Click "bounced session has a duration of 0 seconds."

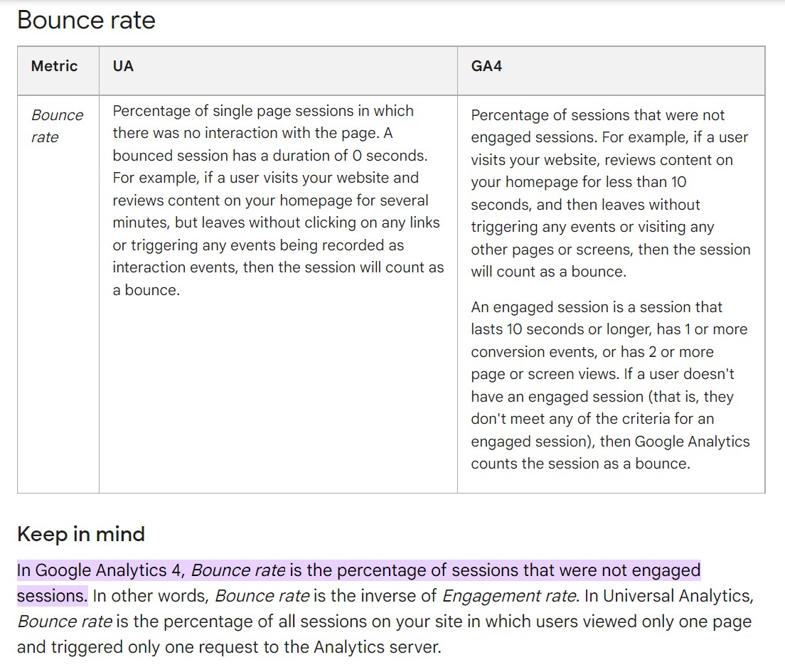coord(270,156)
